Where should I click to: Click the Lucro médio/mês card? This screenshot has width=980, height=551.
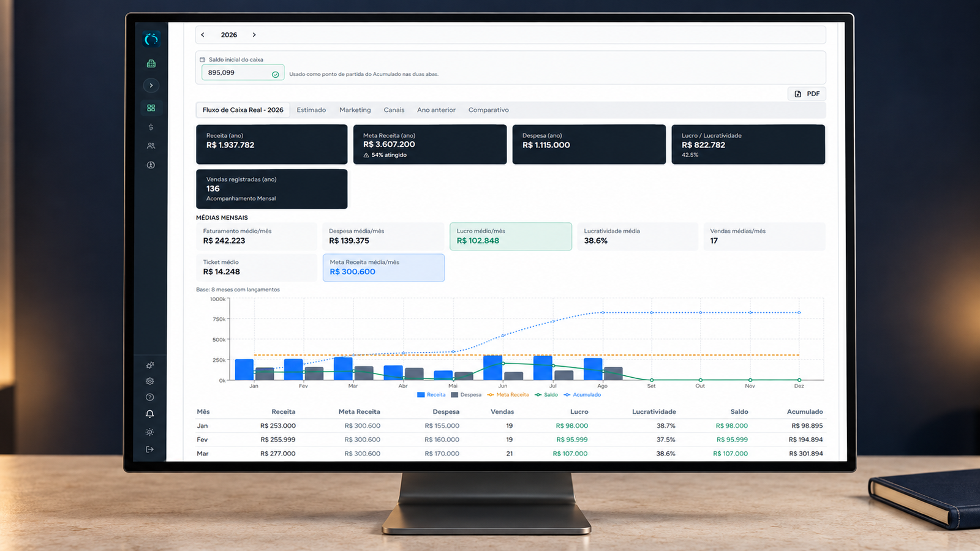point(511,236)
